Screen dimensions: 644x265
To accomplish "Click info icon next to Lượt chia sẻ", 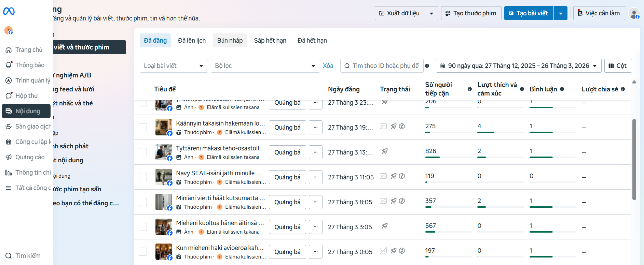I will click(x=623, y=89).
